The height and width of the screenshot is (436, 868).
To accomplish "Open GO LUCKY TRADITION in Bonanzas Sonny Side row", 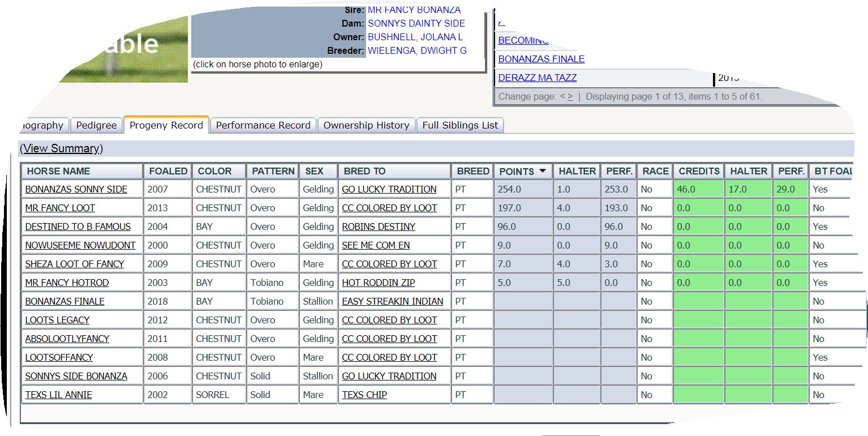I will coord(389,189).
